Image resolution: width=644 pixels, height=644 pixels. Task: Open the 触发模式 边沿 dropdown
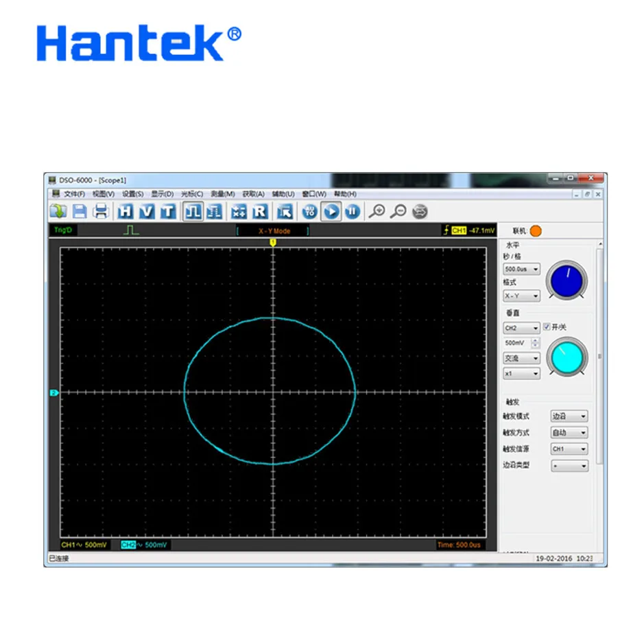click(569, 416)
